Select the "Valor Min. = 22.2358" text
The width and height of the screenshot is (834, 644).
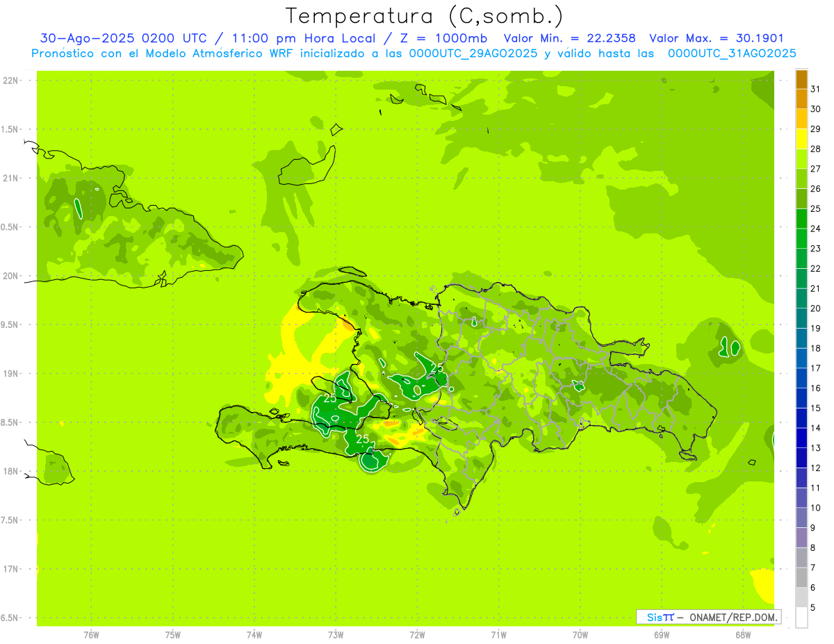point(569,39)
